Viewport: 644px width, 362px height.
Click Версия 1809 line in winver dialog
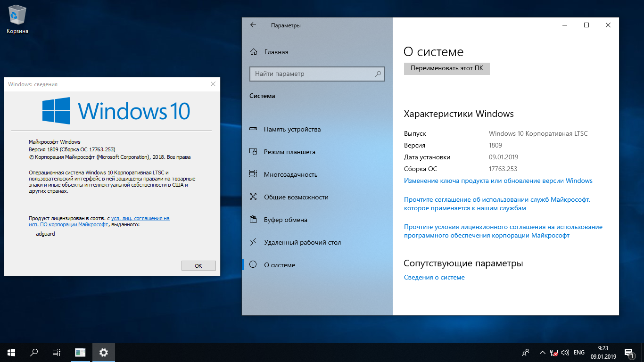(x=72, y=149)
